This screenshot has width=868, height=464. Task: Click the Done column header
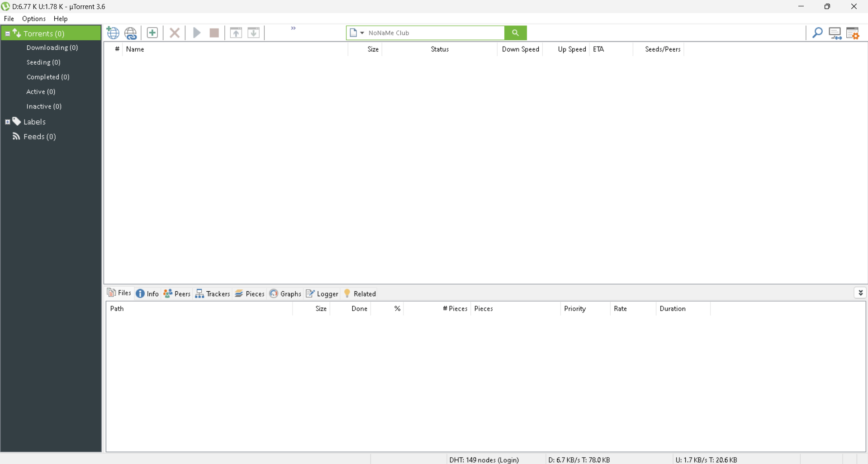351,308
